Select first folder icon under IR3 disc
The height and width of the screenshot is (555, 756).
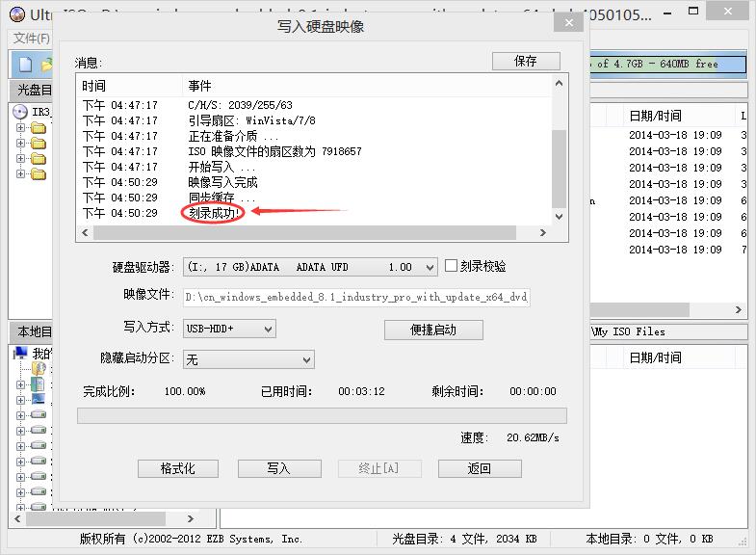point(39,128)
